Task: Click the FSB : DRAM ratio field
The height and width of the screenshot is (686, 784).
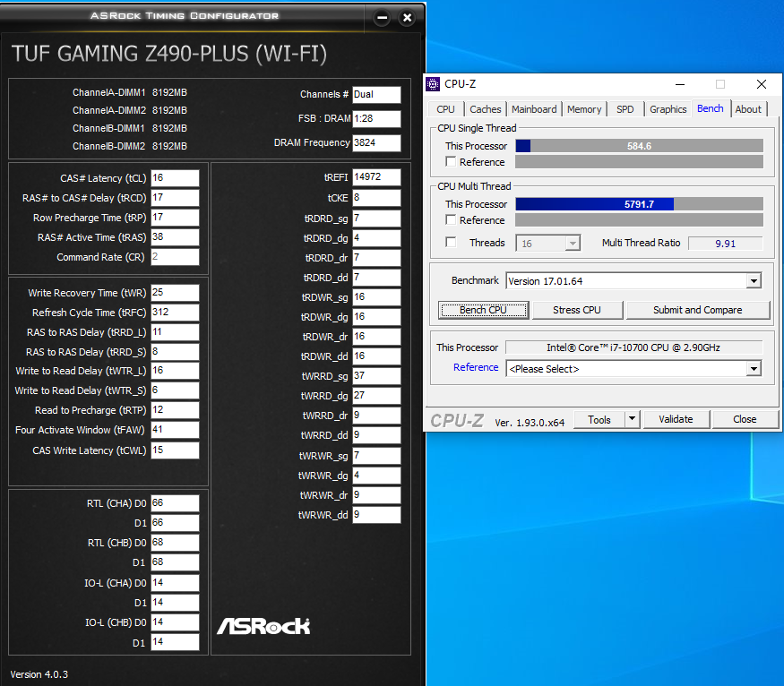Action: pos(376,119)
